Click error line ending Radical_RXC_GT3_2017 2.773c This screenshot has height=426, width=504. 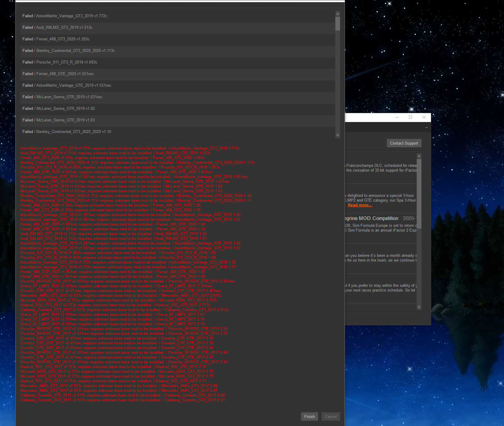115,305
